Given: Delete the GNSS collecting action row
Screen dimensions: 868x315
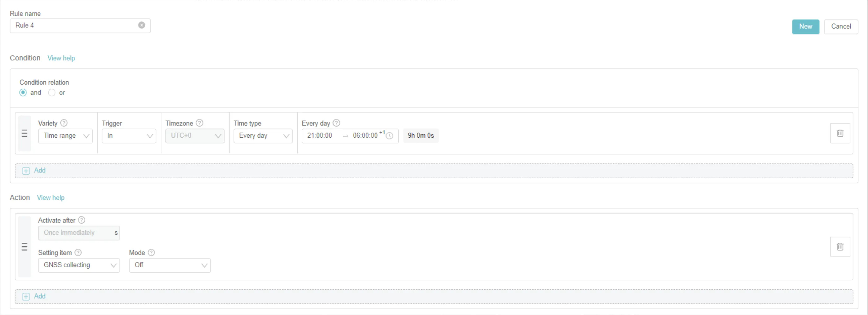Looking at the screenshot, I should point(840,246).
